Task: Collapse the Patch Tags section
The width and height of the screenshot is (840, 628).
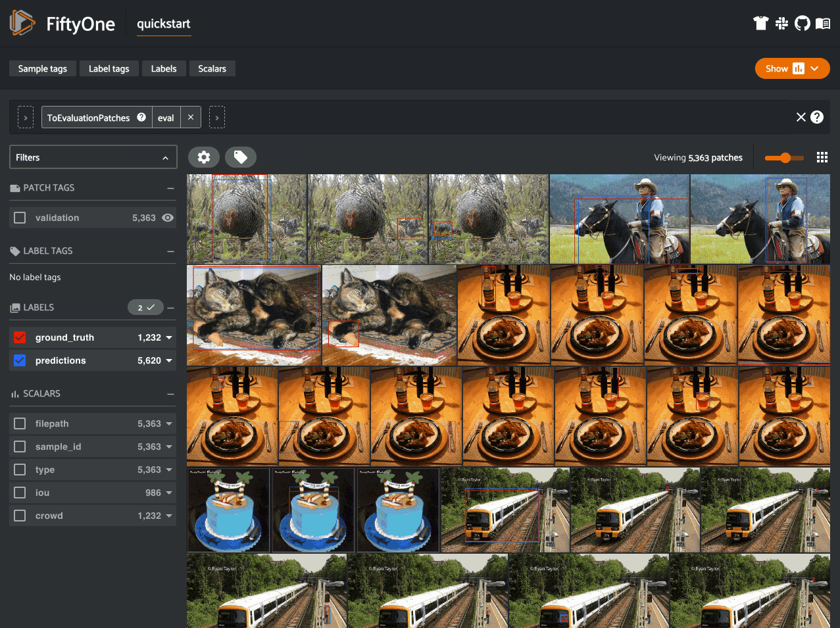Action: pyautogui.click(x=170, y=188)
